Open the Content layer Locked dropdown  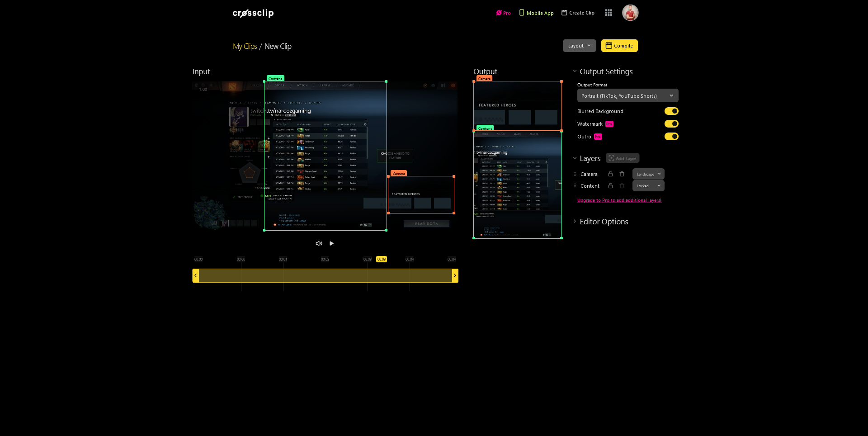(x=648, y=186)
